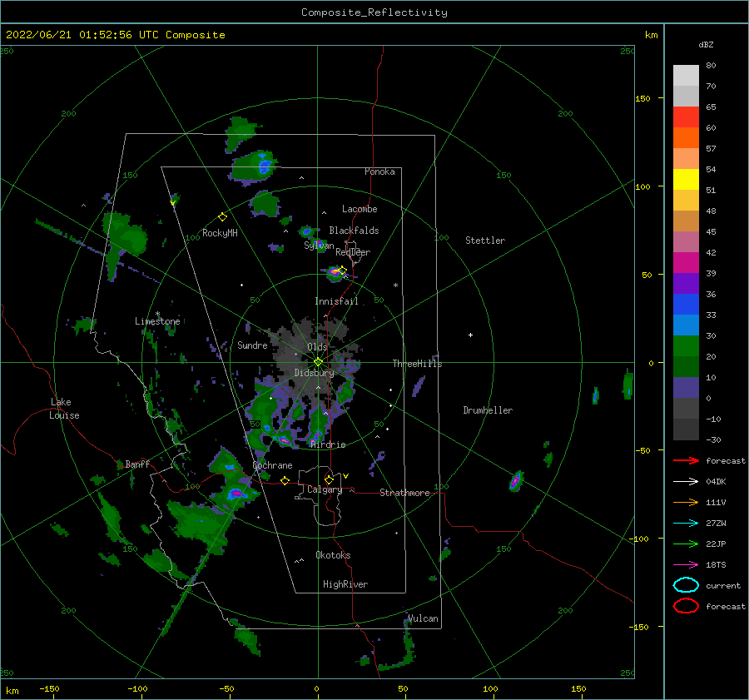Click the white plus marker east of ThreeHills
Image resolution: width=749 pixels, height=700 pixels.
(470, 335)
